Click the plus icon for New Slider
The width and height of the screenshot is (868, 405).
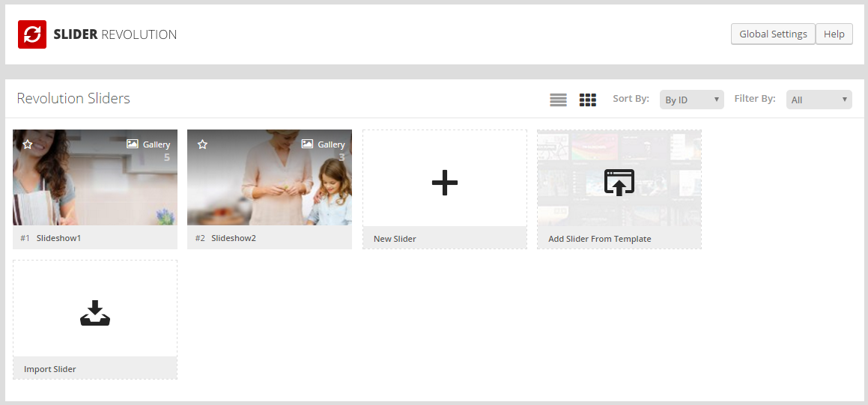[445, 183]
